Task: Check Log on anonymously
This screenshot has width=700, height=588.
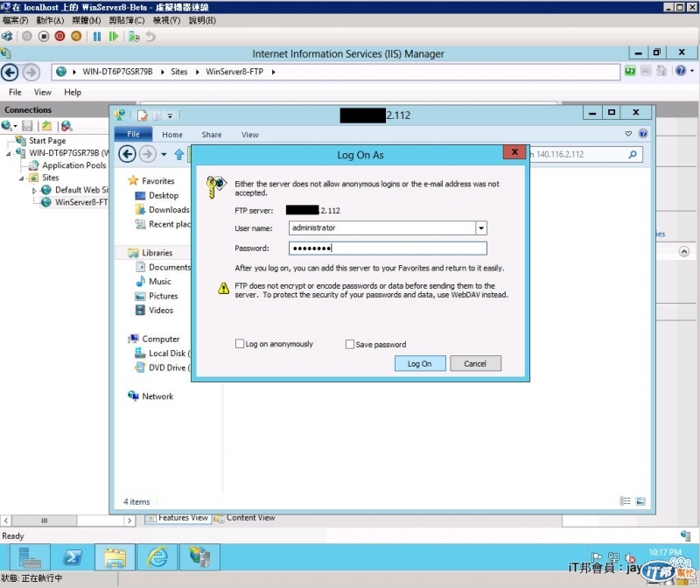Action: tap(240, 344)
